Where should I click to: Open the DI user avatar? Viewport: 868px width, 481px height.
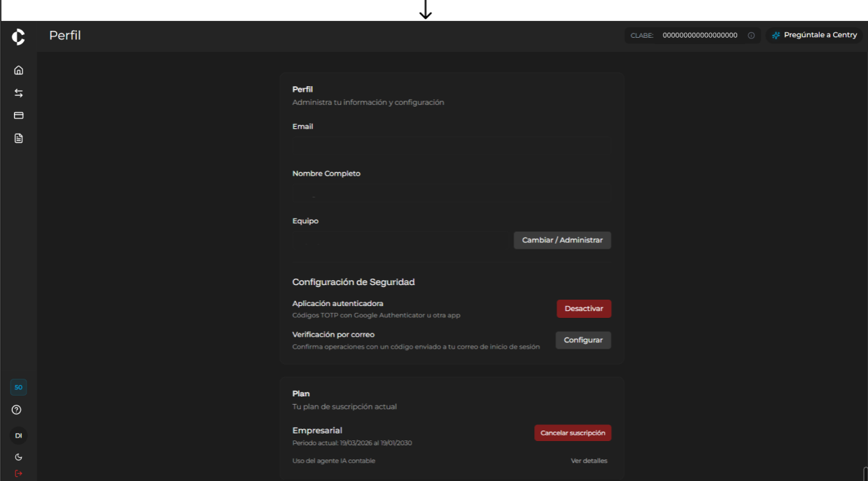(x=18, y=435)
